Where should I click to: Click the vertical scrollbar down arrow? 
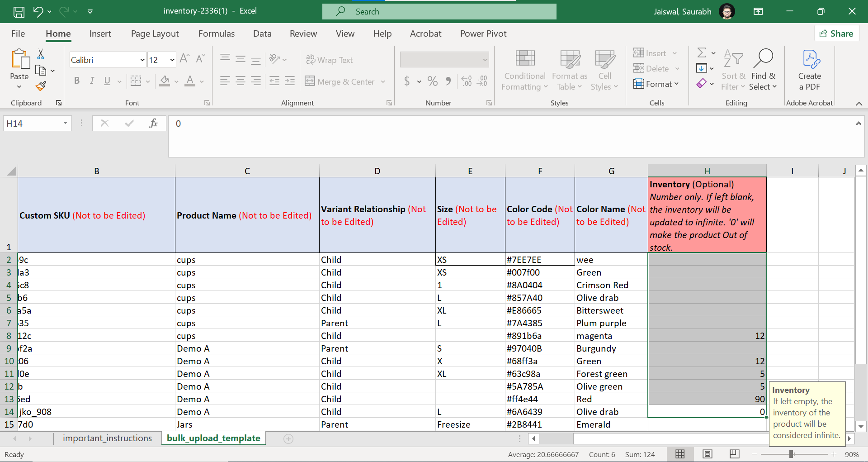point(861,426)
